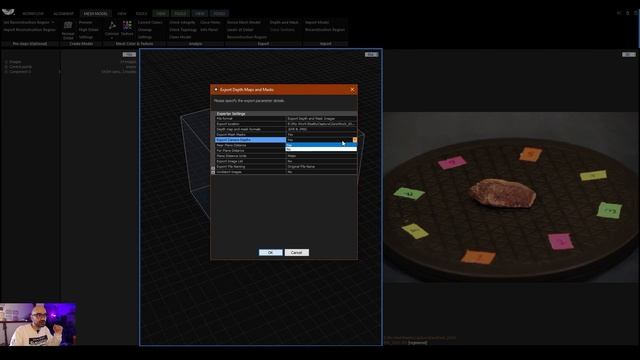Viewport: 640px width, 360px height.
Task: Expand the Images tree node
Action: click(x=6, y=62)
